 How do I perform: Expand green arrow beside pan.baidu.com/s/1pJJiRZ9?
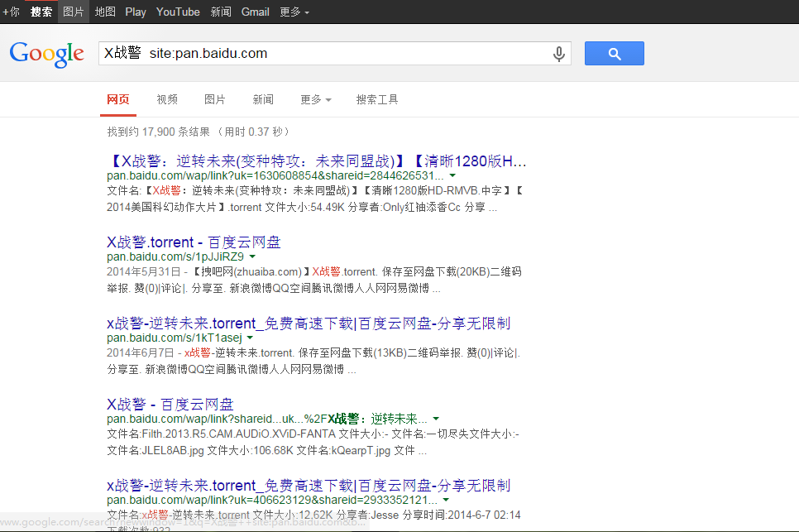tap(251, 256)
